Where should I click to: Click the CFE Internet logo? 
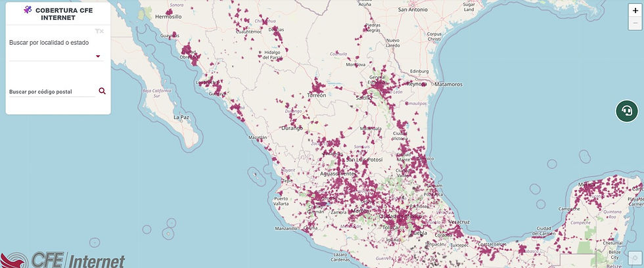[63, 260]
